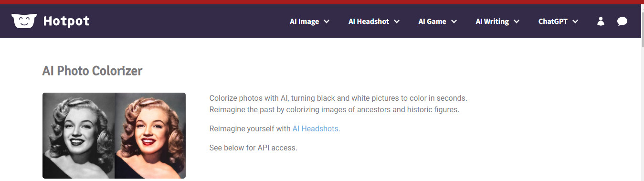Image resolution: width=644 pixels, height=181 pixels.
Task: Expand the arrow next to ChatGPT
Action: tap(575, 21)
